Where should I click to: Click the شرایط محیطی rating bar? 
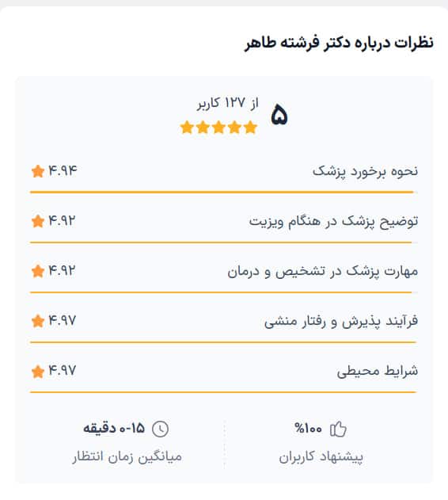(x=224, y=392)
